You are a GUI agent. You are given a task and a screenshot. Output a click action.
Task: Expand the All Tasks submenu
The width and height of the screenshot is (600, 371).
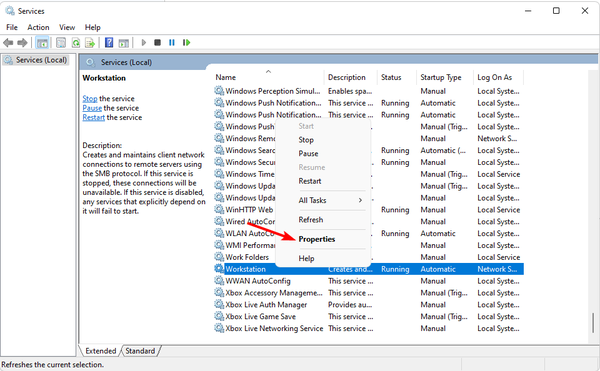323,200
